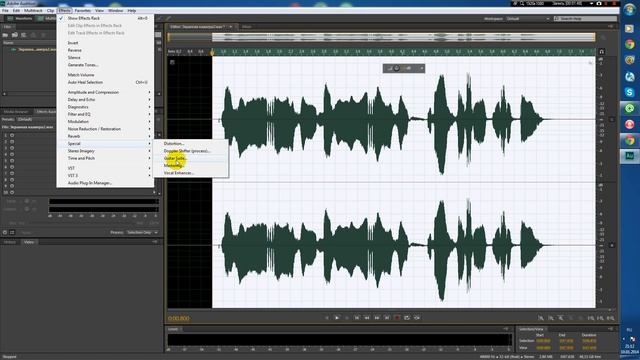Open the Presets (Default) dropdown
The width and height of the screenshot is (640, 360).
tap(88, 120)
